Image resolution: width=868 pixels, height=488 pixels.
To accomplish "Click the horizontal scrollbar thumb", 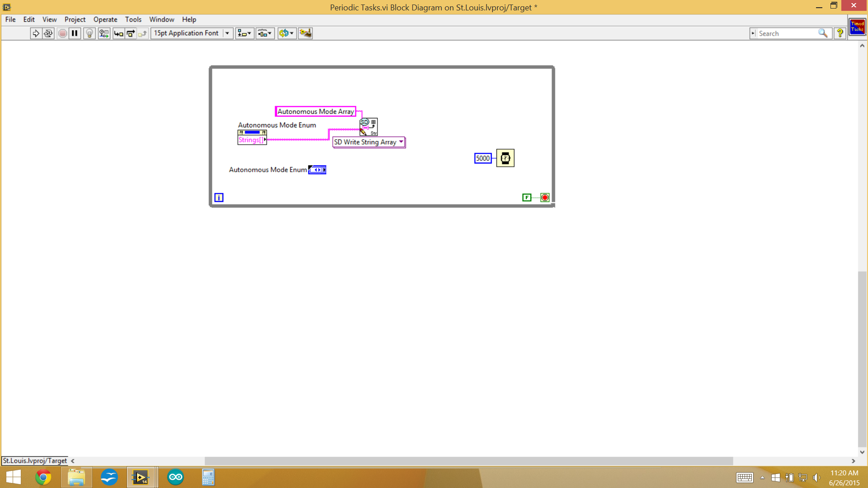I will 468,460.
